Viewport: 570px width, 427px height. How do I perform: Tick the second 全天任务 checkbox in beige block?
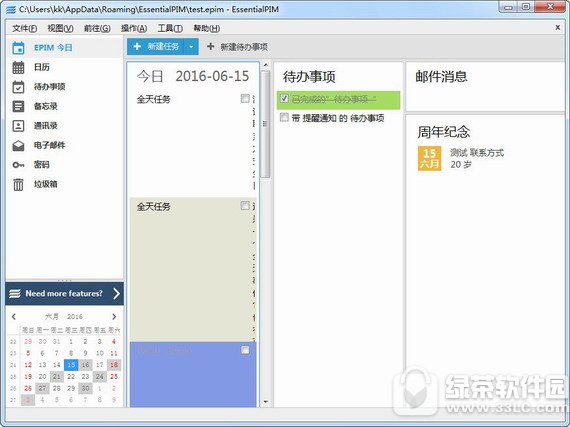pyautogui.click(x=245, y=206)
